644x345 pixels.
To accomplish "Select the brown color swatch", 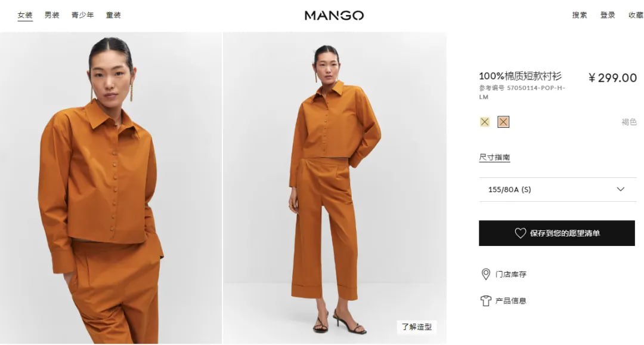I will pyautogui.click(x=503, y=122).
